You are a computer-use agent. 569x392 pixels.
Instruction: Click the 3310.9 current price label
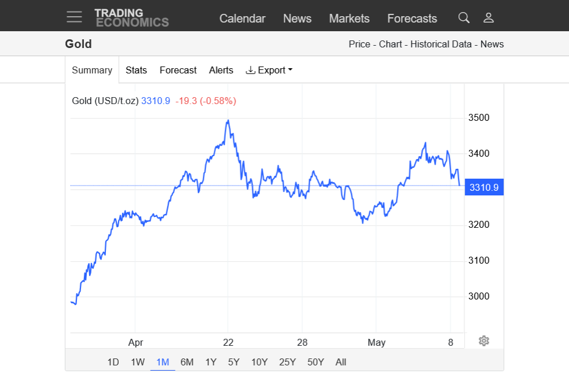[x=484, y=187]
